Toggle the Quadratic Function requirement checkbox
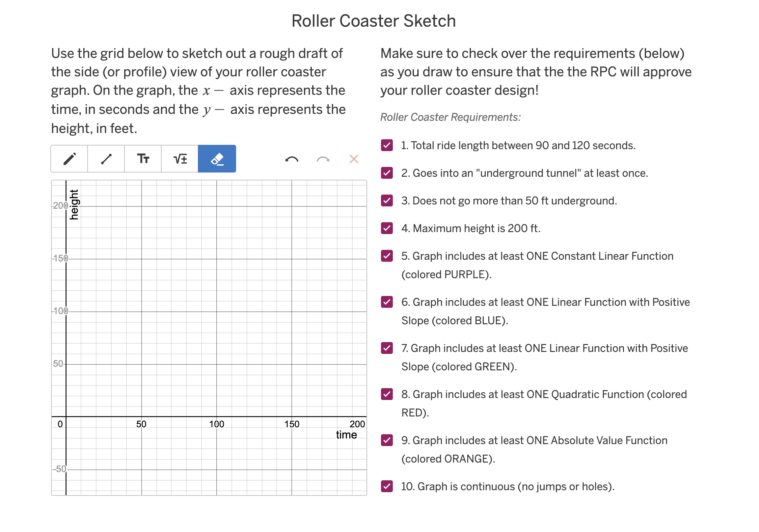The image size is (759, 532). tap(387, 394)
